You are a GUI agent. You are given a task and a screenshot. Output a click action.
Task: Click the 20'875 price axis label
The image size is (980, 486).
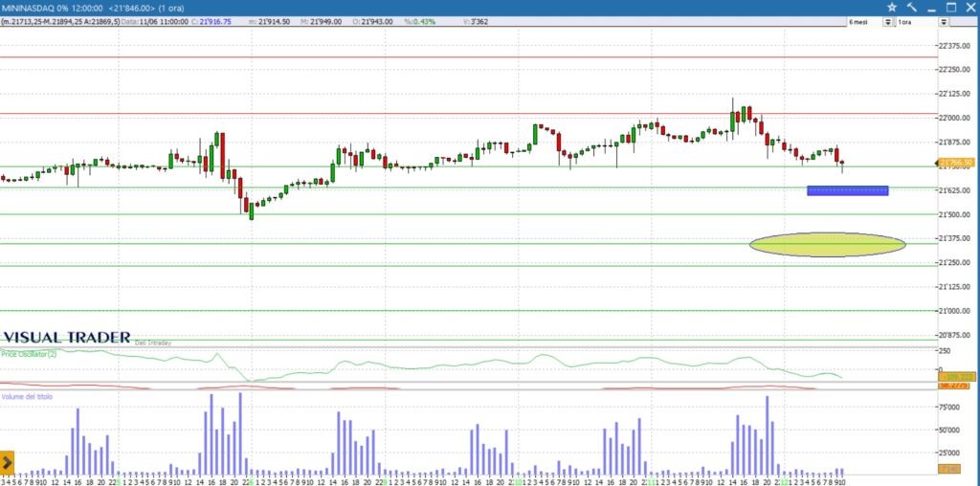[956, 335]
